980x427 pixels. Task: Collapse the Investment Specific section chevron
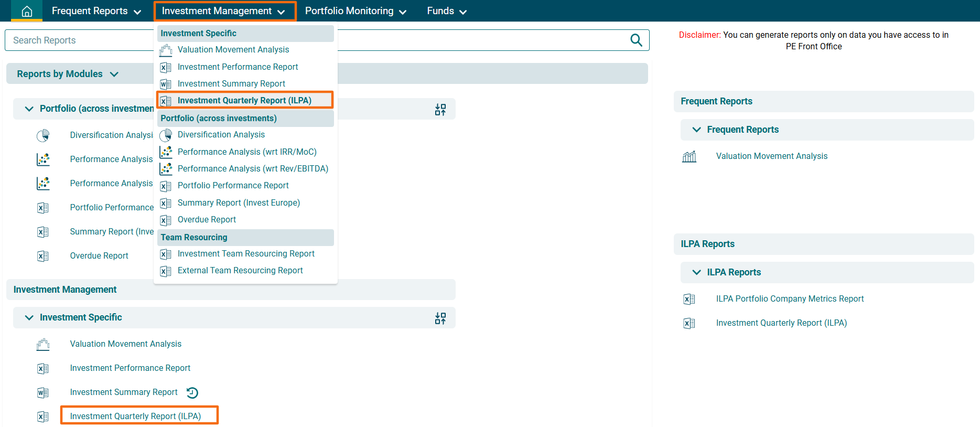(x=29, y=318)
